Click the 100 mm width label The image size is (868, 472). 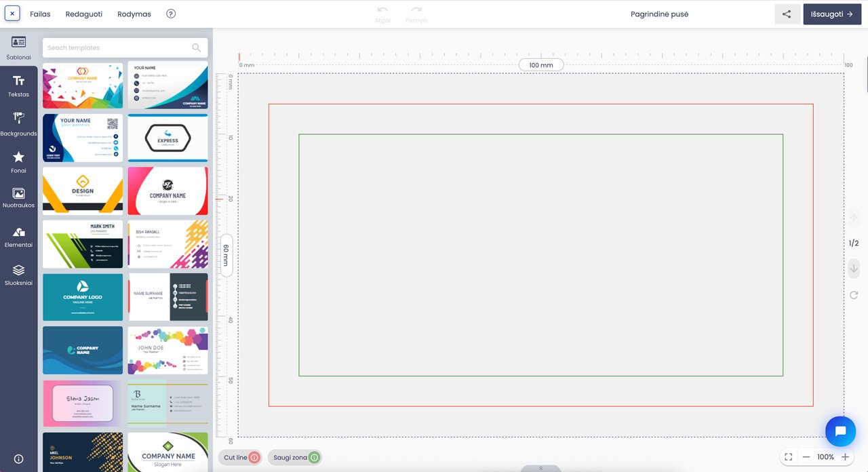click(x=541, y=65)
